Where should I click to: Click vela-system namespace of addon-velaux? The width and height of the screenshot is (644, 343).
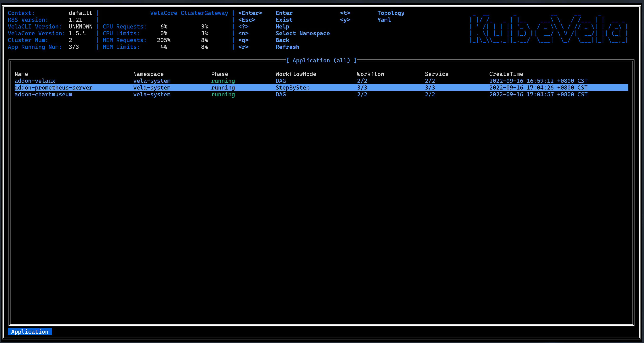click(x=152, y=81)
